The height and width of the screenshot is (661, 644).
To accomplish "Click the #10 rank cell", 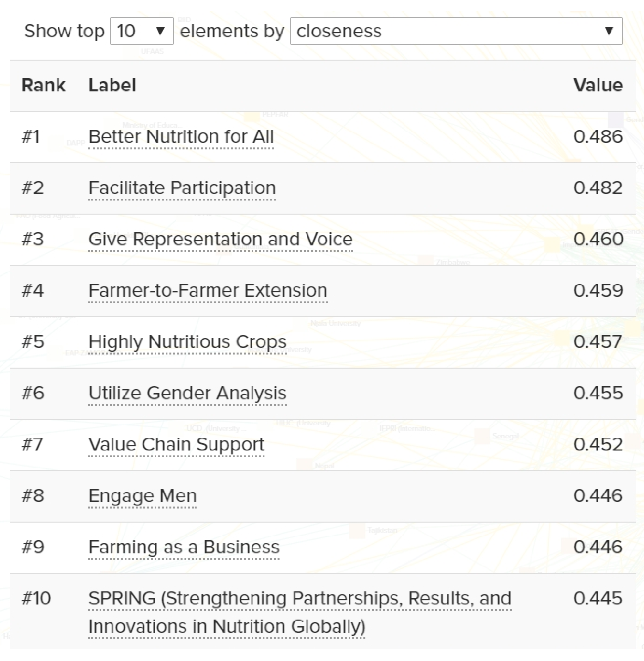I will [x=36, y=598].
